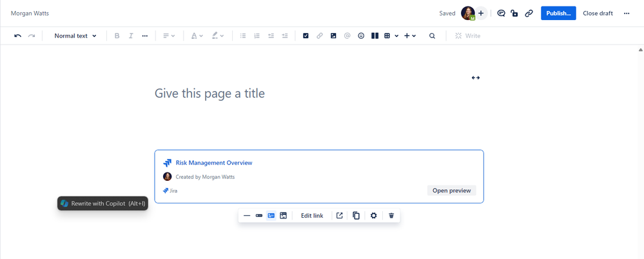The image size is (644, 259).
Task: Delete the smart link card
Action: [391, 216]
